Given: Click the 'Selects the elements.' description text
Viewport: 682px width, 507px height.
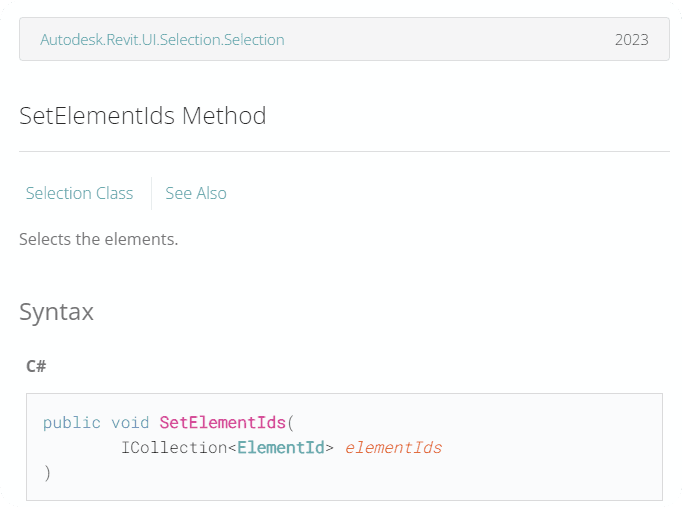Looking at the screenshot, I should click(x=98, y=239).
